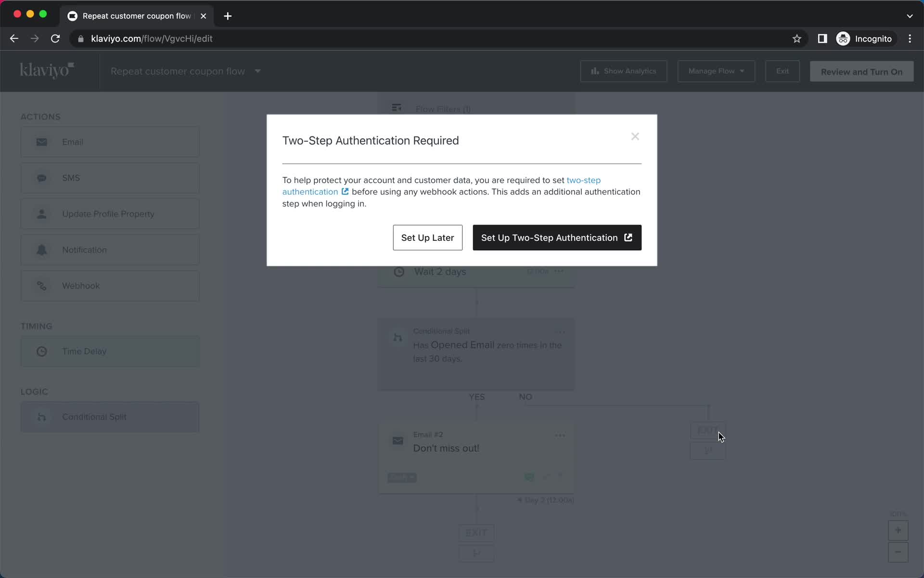The image size is (924, 578).
Task: Close the Two-Step Authentication dialog
Action: [635, 136]
